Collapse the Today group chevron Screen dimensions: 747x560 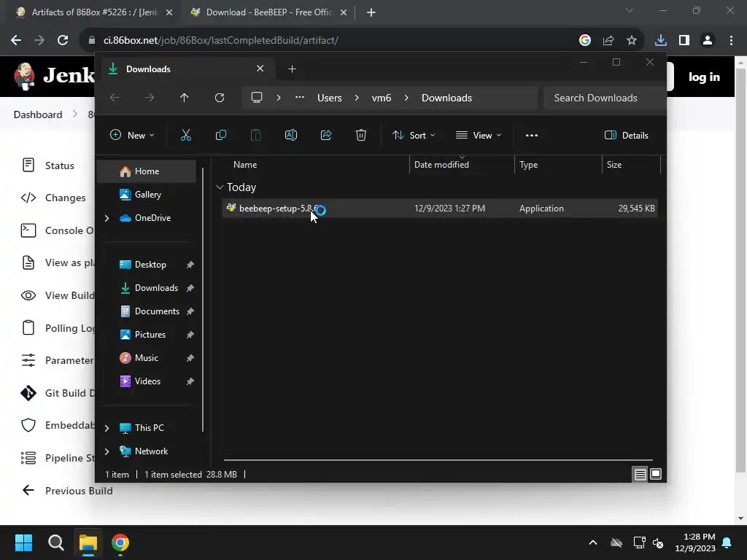(x=220, y=187)
